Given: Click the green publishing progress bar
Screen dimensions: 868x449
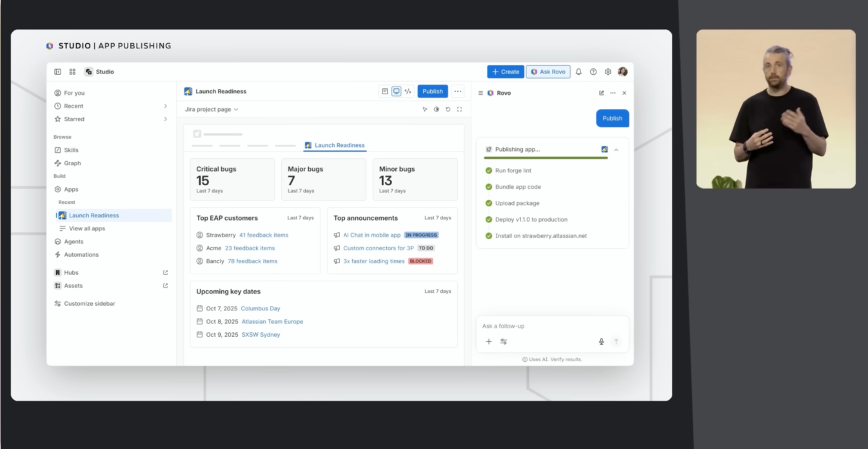Looking at the screenshot, I should [x=546, y=158].
